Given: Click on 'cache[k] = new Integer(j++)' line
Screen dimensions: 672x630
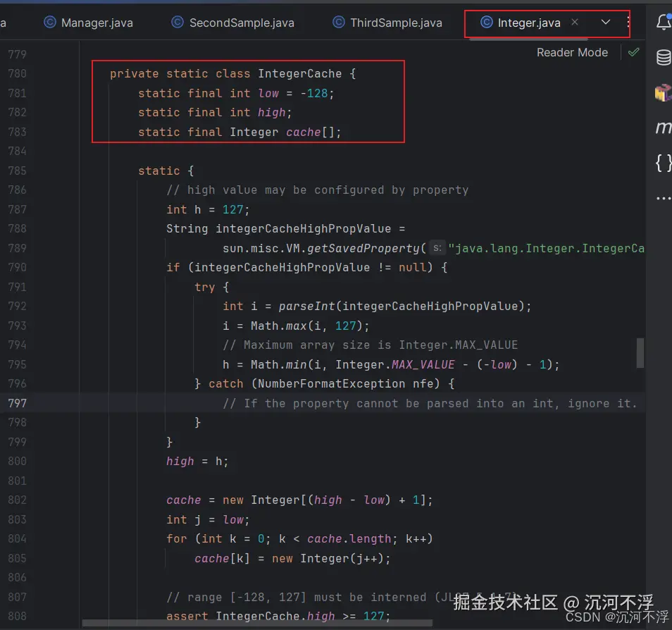Looking at the screenshot, I should click(x=293, y=558).
